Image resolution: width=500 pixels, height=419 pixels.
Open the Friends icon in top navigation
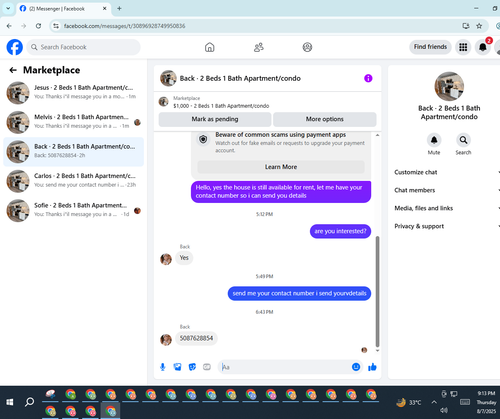(x=259, y=47)
